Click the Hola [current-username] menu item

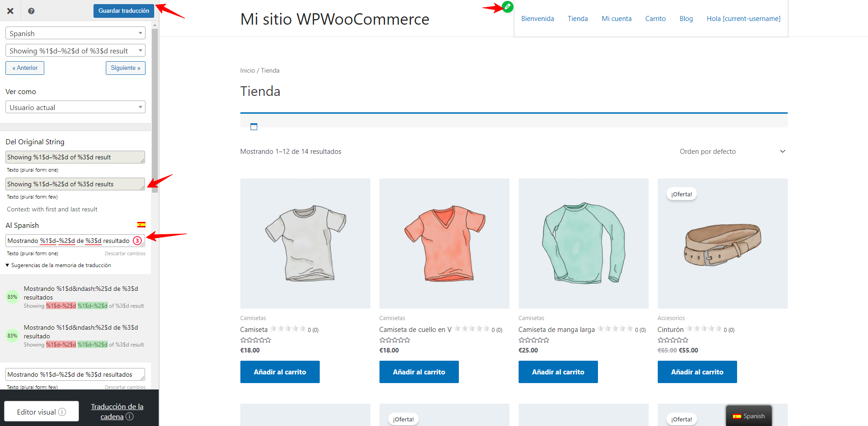pos(743,19)
